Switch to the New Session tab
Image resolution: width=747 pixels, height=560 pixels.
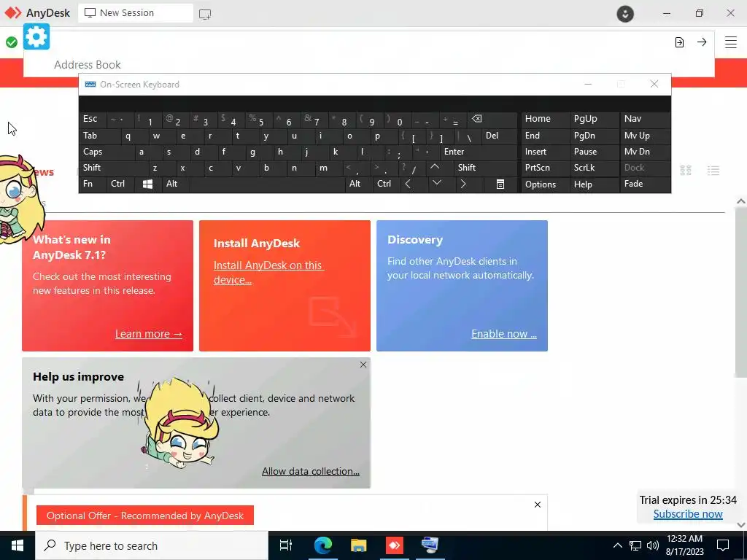135,13
